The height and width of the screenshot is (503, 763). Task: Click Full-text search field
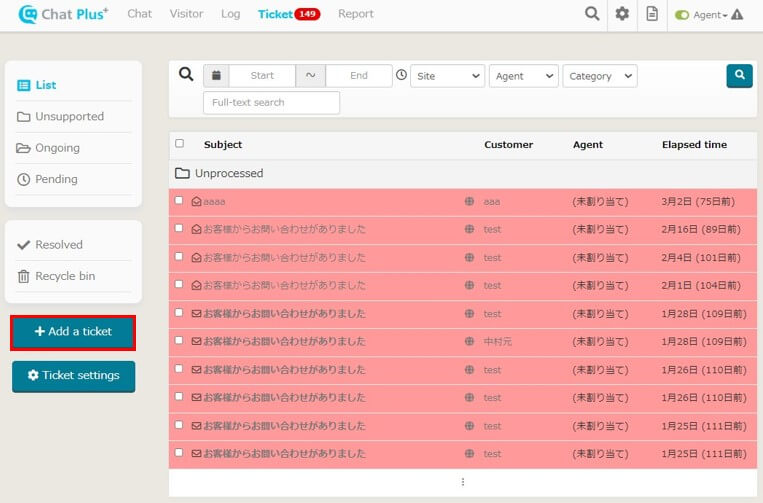272,103
